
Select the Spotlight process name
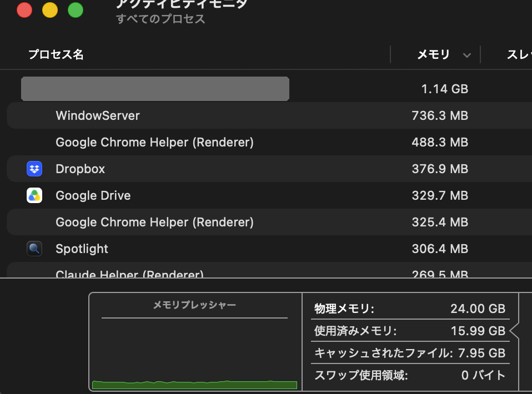pyautogui.click(x=82, y=249)
